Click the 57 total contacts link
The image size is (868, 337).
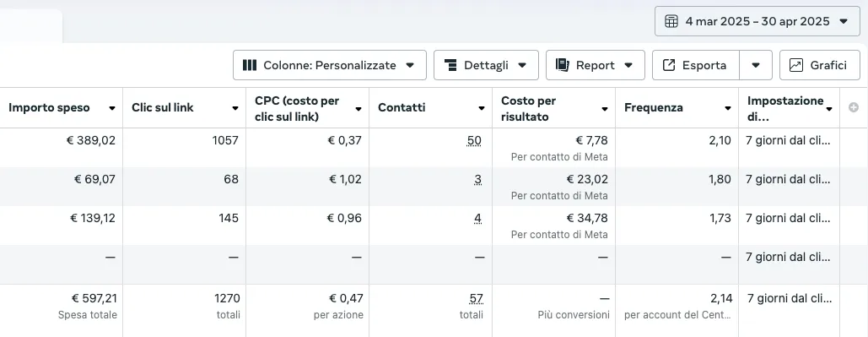(476, 299)
